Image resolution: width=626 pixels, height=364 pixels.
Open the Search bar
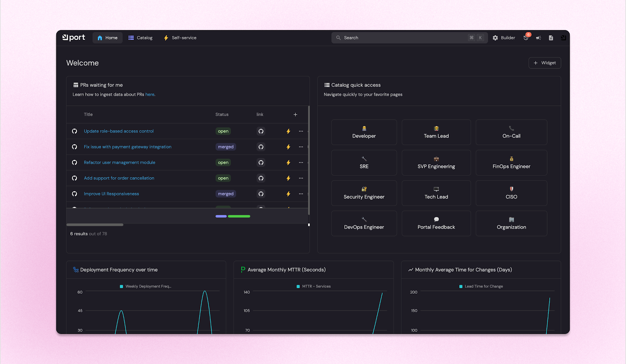point(409,38)
